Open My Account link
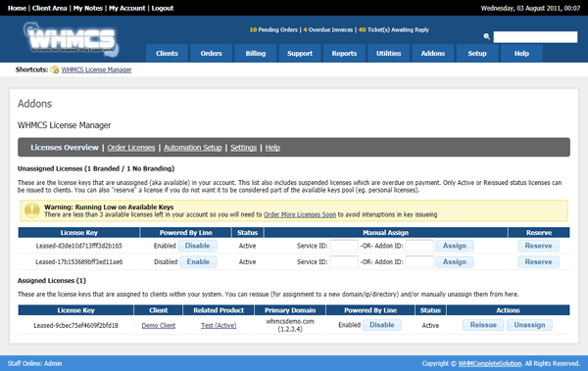 pos(126,8)
